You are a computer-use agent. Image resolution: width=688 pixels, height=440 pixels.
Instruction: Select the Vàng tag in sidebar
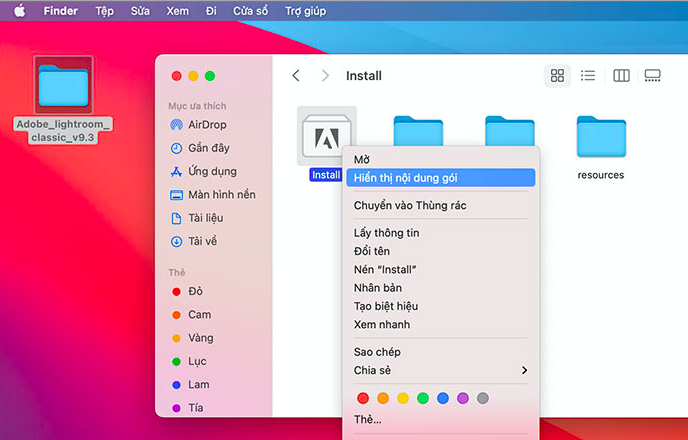click(x=192, y=338)
